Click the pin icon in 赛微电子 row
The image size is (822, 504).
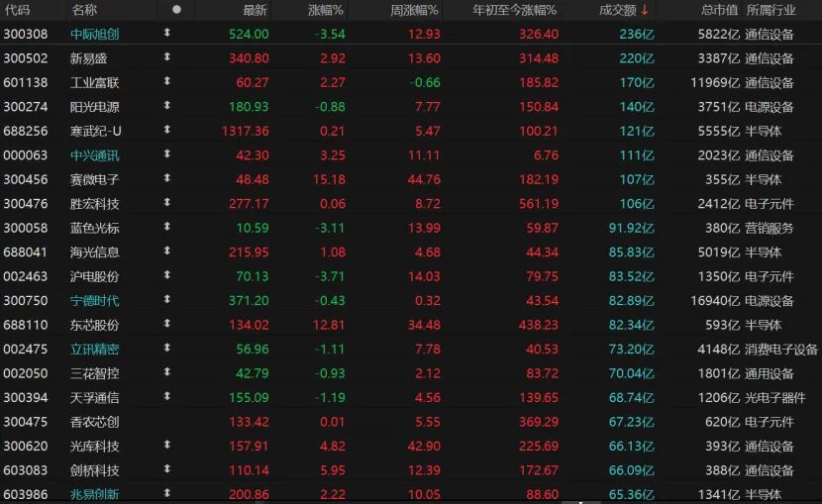(166, 177)
